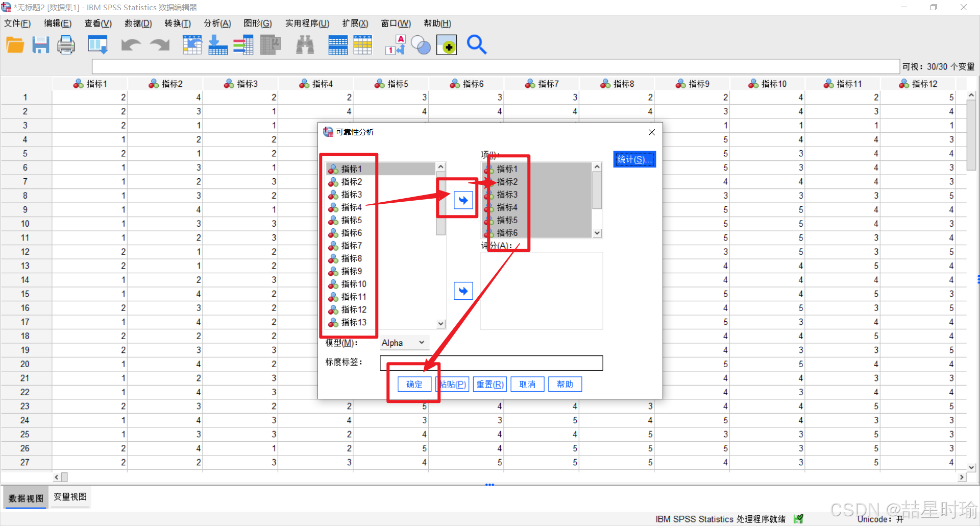The height and width of the screenshot is (526, 980).
Task: Select 指标6 in the Items list
Action: [x=536, y=233]
